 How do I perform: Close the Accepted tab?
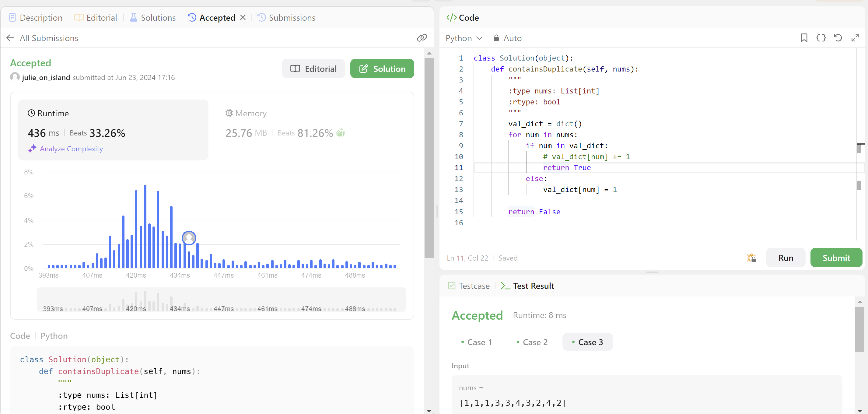(x=243, y=18)
